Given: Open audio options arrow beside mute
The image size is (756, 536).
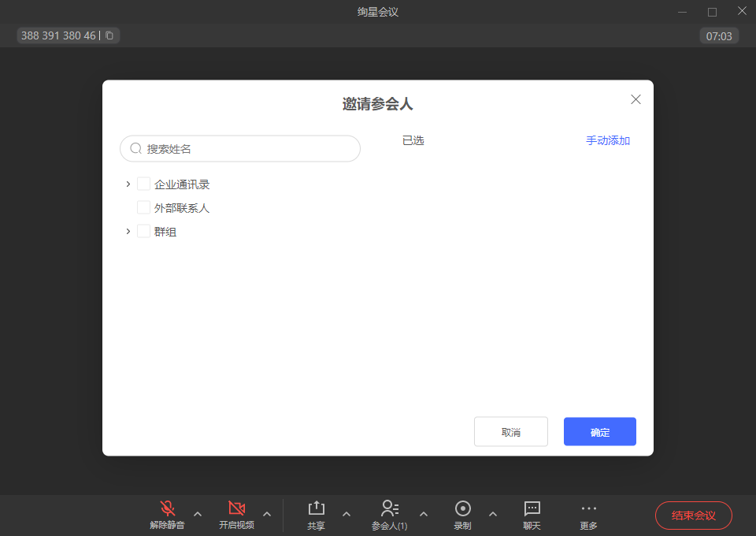Looking at the screenshot, I should click(x=198, y=514).
